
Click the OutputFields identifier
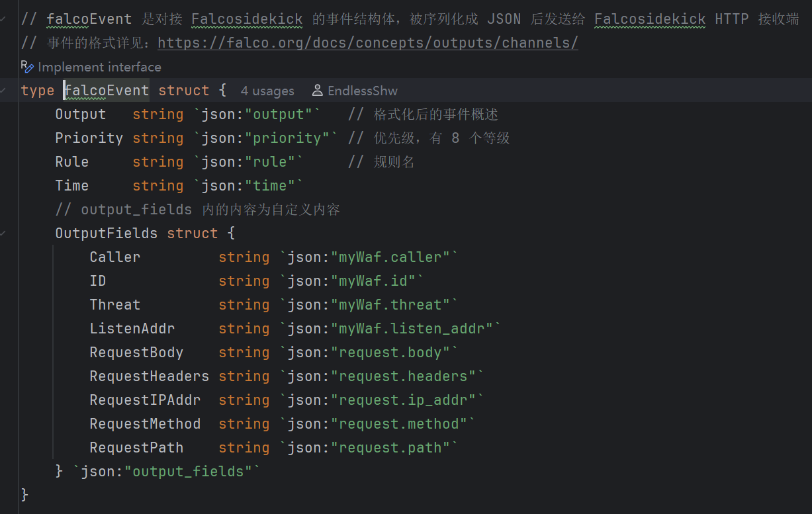(x=106, y=234)
